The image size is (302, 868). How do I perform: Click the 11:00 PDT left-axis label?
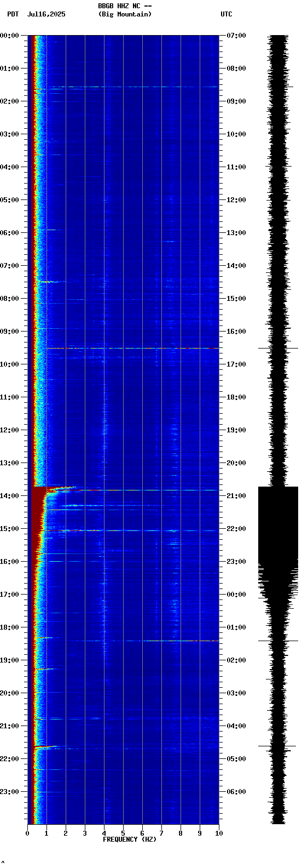point(9,397)
